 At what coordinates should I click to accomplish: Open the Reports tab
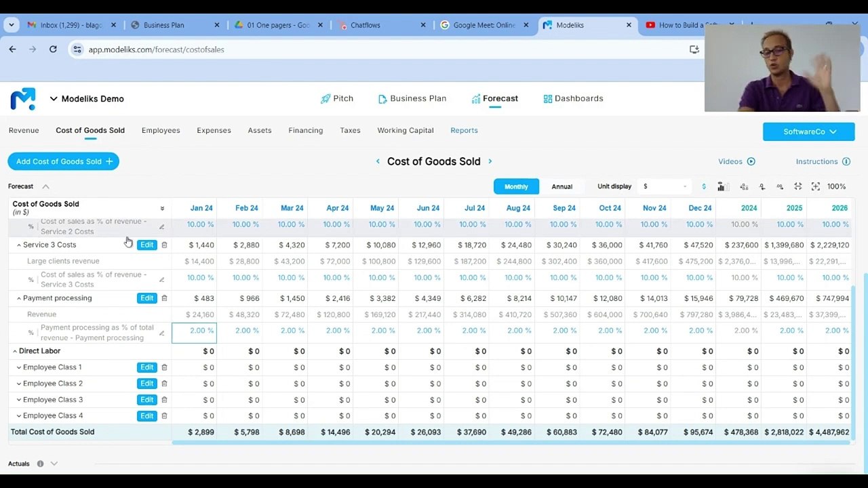[464, 130]
